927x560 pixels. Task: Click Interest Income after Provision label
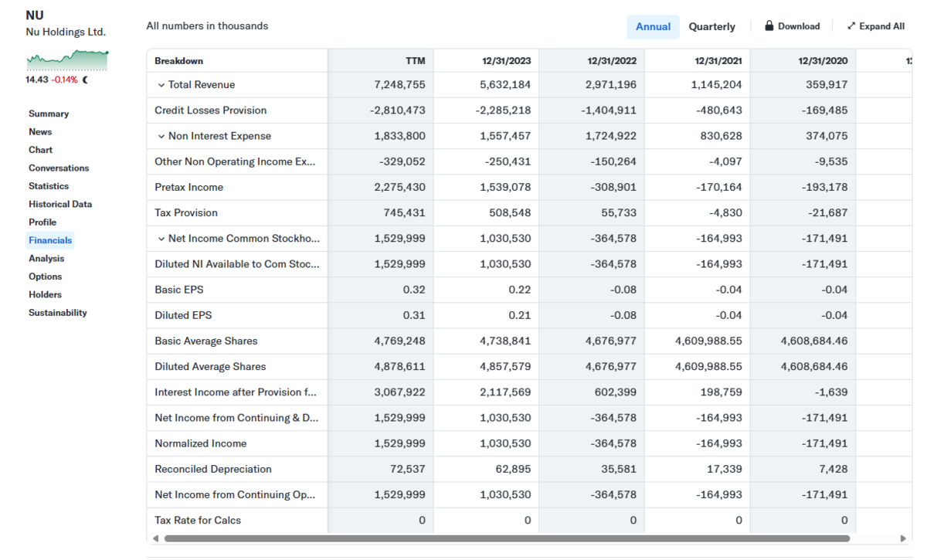click(x=235, y=392)
